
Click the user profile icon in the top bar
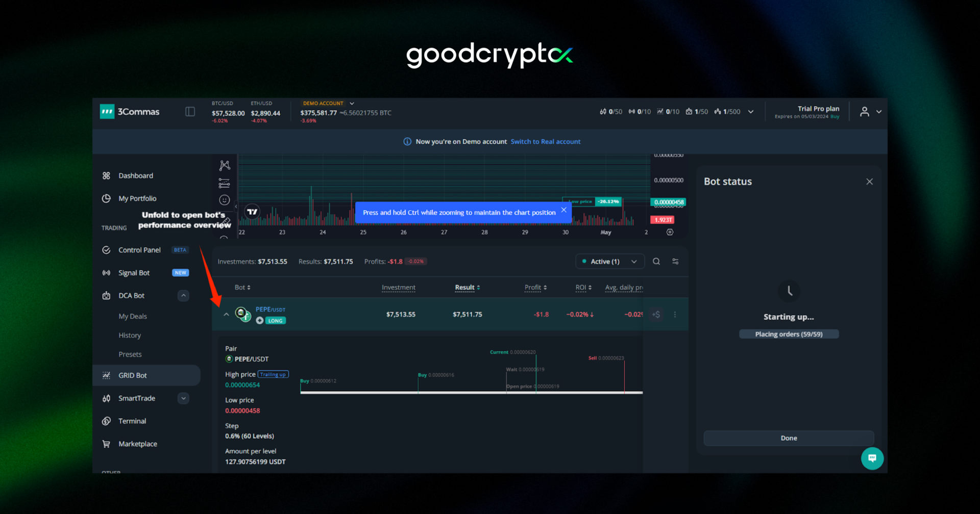(864, 111)
